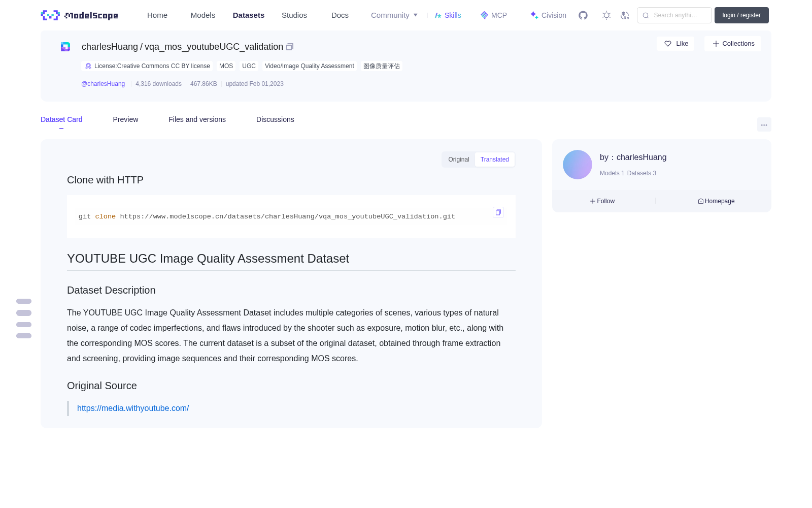This screenshot has height=508, width=812.
Task: Click the "Clone with HTTP" heading
Action: 106,180
